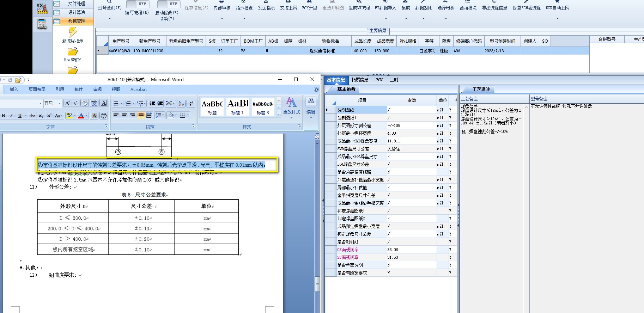Select the 数据管理 sidebar item
Screen dimensions: 644x313
tap(73, 22)
